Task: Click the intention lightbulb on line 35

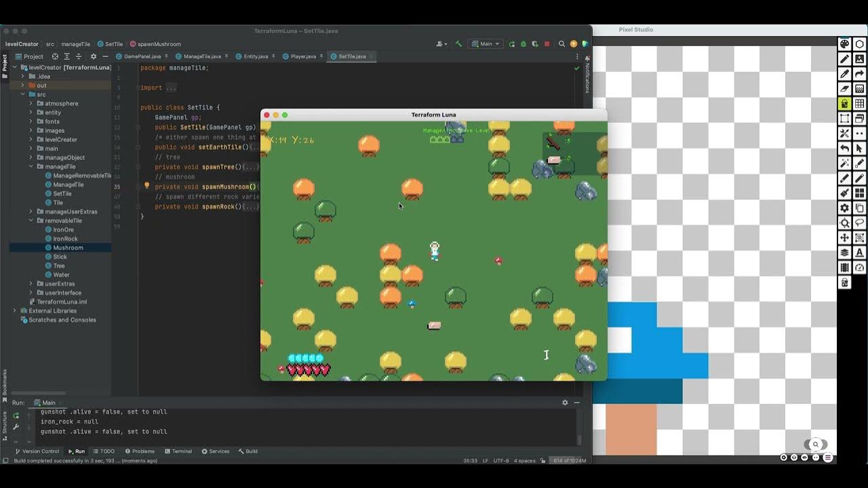Action: (146, 186)
